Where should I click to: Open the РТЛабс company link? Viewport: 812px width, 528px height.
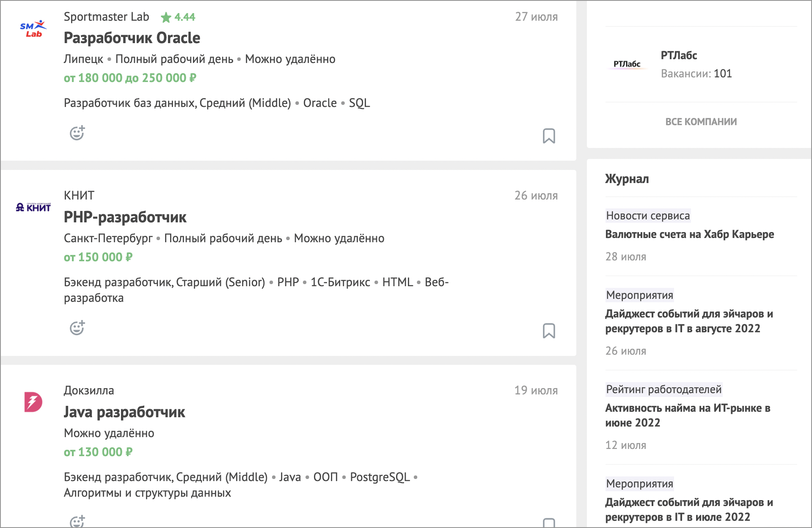click(679, 55)
